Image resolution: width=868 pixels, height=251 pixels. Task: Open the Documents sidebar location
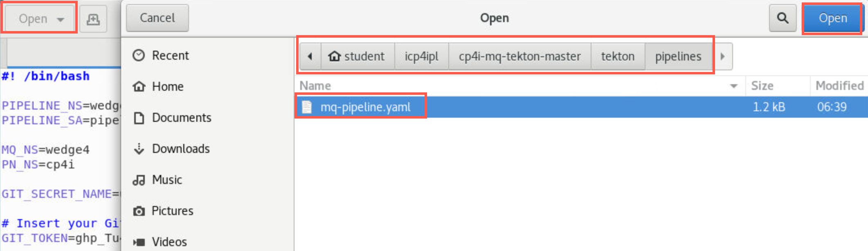pyautogui.click(x=172, y=118)
